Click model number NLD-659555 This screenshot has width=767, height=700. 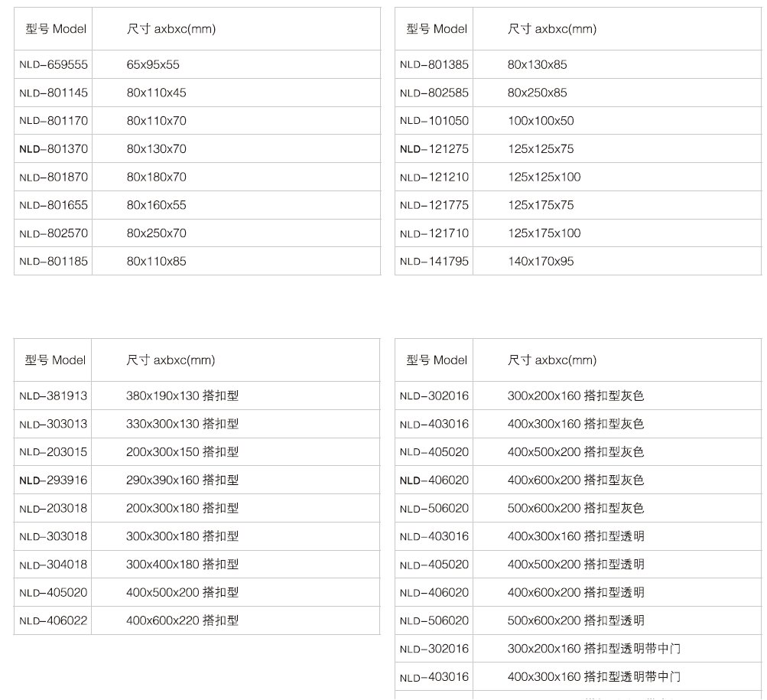(54, 65)
